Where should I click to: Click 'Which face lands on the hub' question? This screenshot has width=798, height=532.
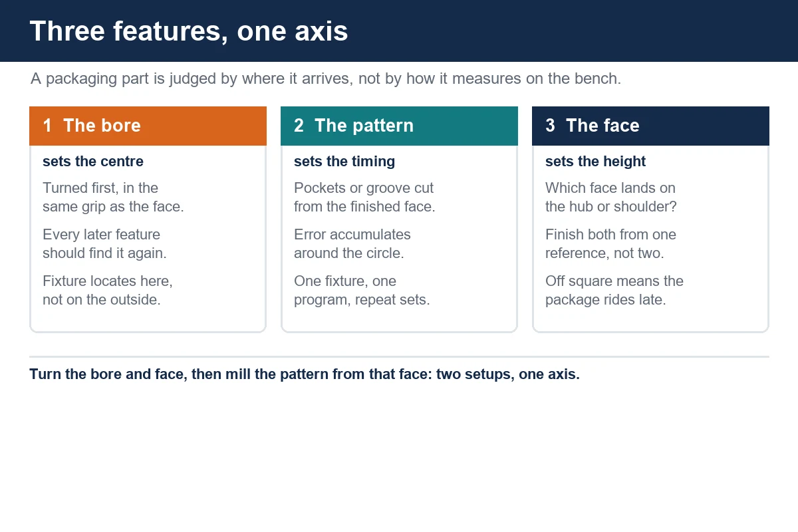pyautogui.click(x=611, y=197)
